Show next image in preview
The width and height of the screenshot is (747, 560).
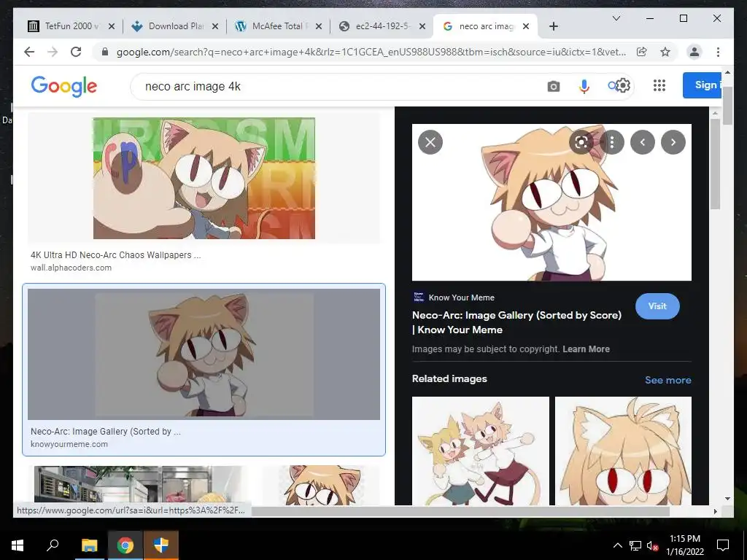click(x=673, y=142)
